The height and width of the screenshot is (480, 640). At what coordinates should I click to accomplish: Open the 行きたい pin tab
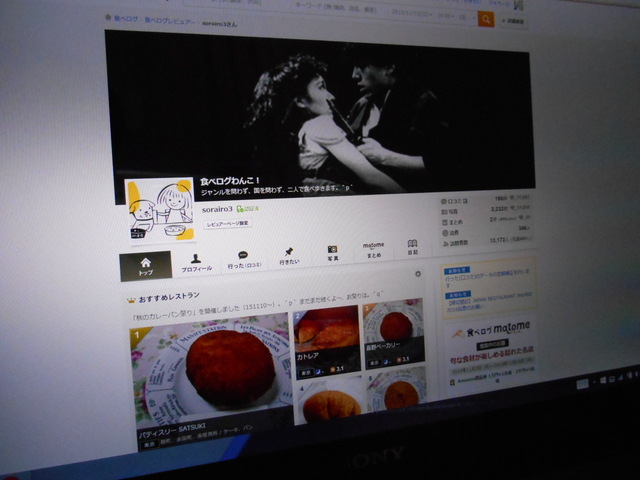(x=288, y=256)
